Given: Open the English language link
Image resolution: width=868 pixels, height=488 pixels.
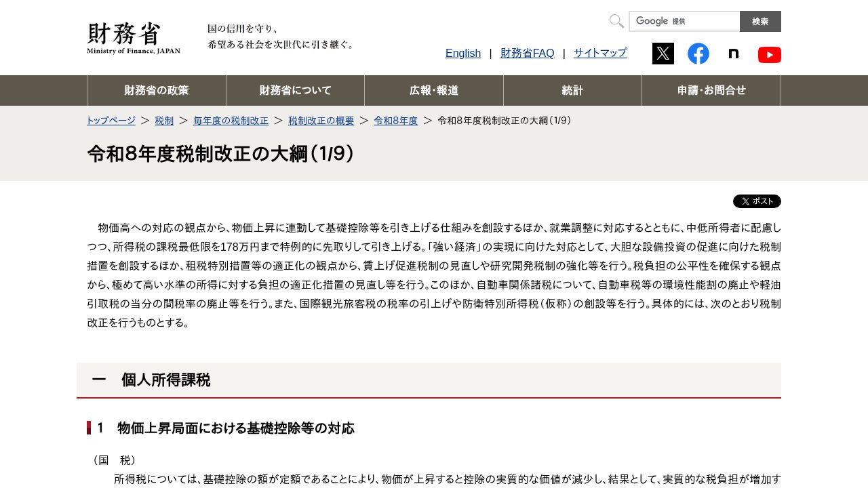Looking at the screenshot, I should coord(463,53).
